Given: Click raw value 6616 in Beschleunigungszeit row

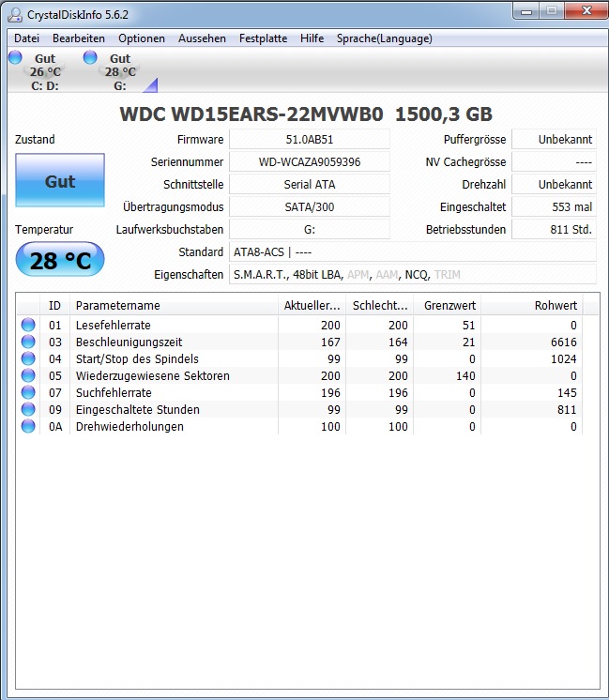Looking at the screenshot, I should tap(563, 342).
